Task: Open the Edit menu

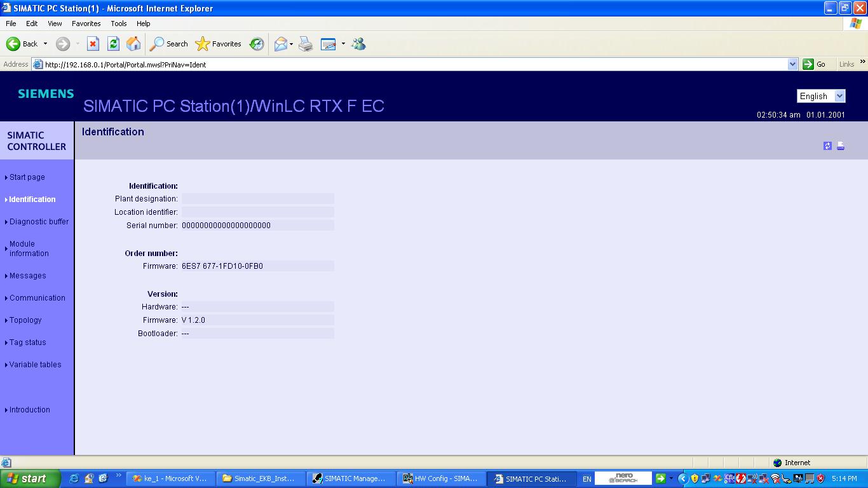Action: (x=32, y=24)
